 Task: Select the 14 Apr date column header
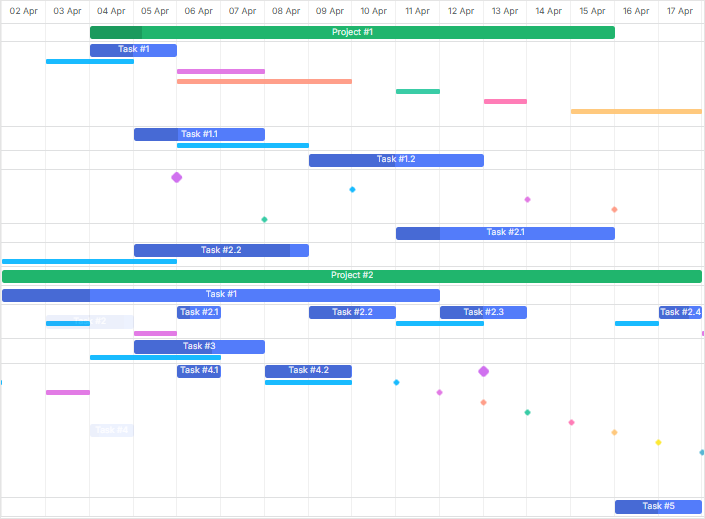tap(548, 11)
